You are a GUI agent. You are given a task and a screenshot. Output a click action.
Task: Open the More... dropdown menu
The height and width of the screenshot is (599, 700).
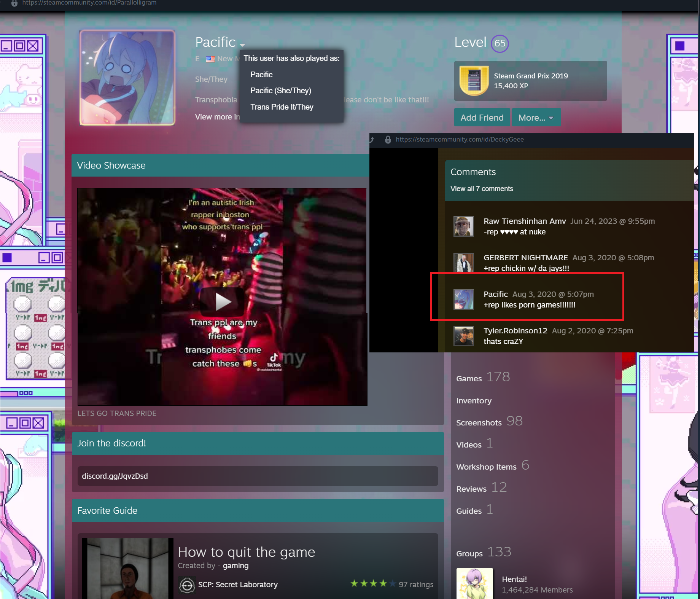point(536,118)
